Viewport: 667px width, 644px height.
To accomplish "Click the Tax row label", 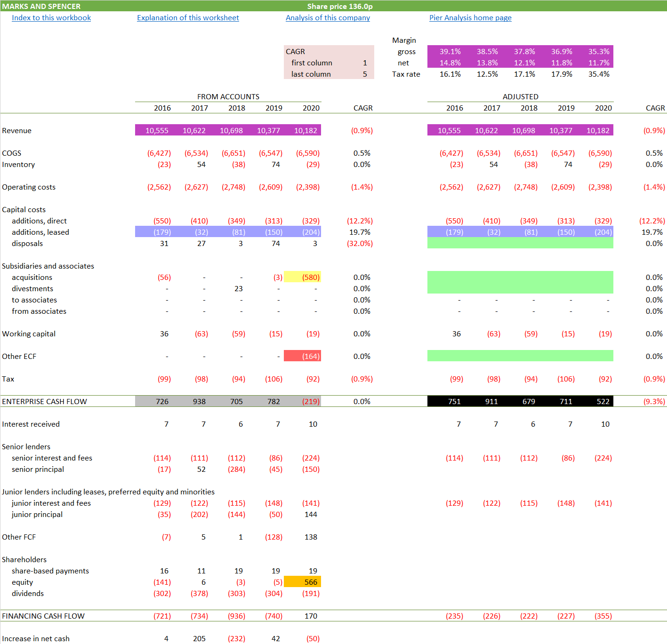I will pos(8,379).
